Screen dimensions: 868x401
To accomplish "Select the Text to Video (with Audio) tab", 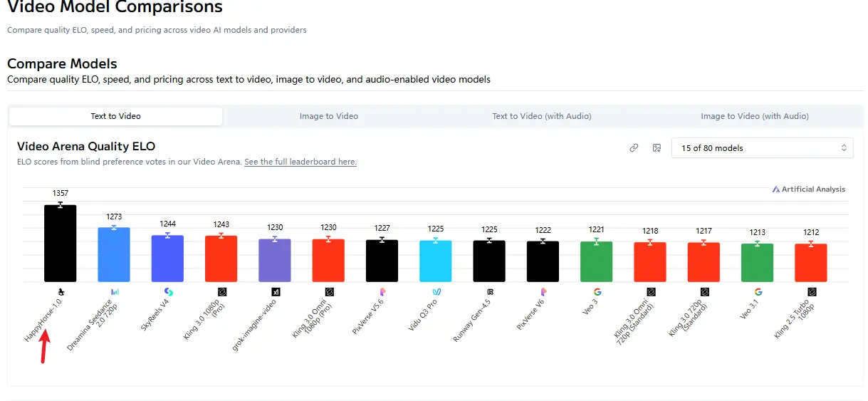I will pos(542,116).
